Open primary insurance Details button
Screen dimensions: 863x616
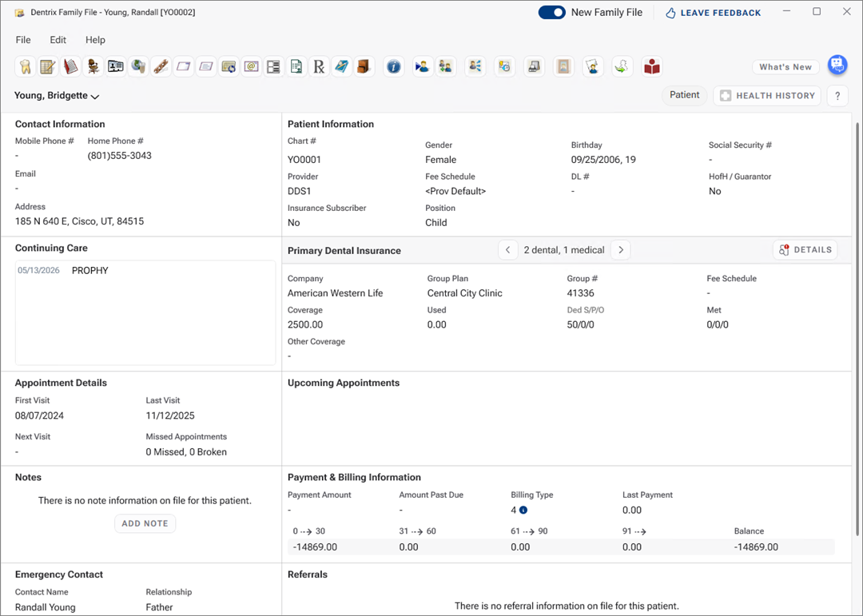(x=805, y=250)
